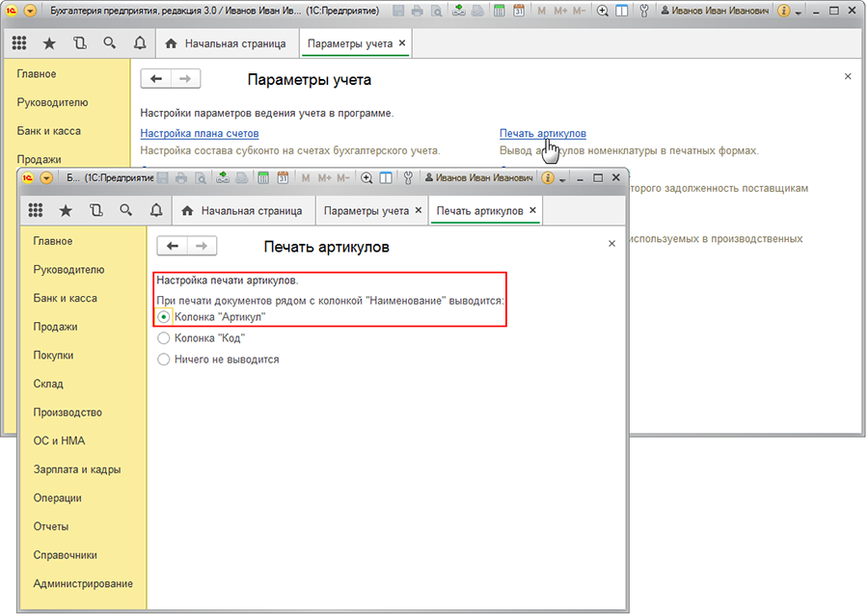Open main menu dropdown in back title bar
The width and height of the screenshot is (868, 615).
[31, 11]
